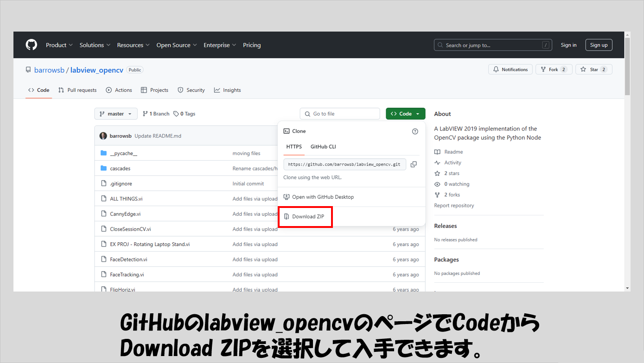Open the Pricing page
The width and height of the screenshot is (644, 363).
(252, 45)
